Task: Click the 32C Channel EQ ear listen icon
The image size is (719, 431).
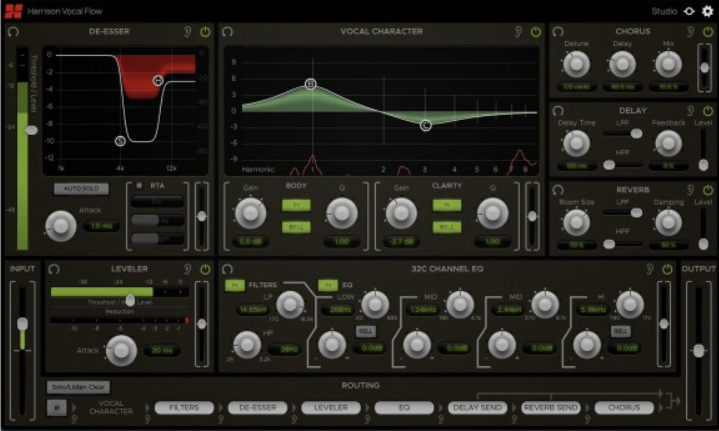Action: (650, 269)
